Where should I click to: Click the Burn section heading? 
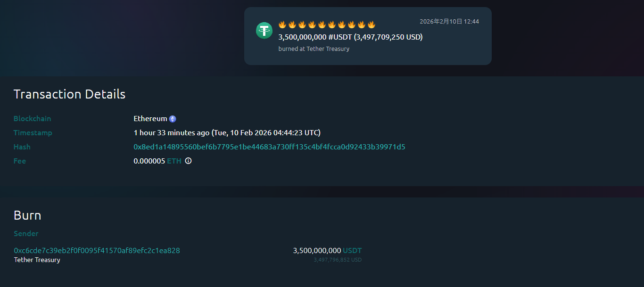pyautogui.click(x=27, y=215)
